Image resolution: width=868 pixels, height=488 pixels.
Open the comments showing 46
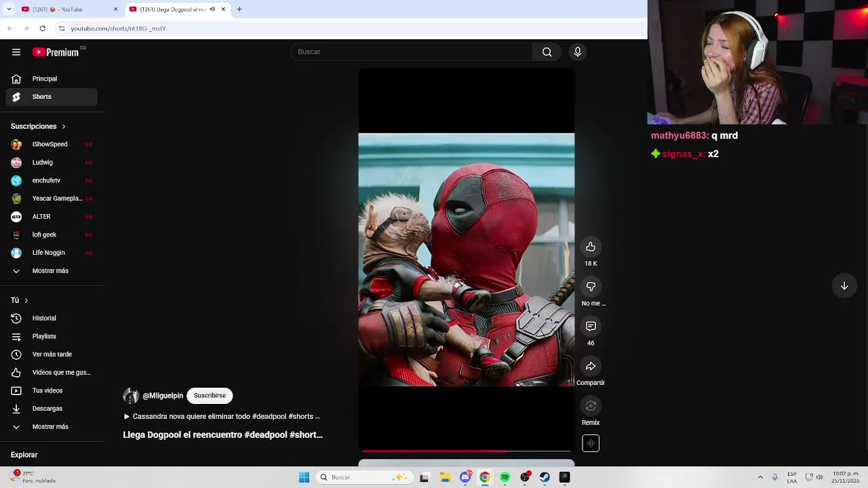click(591, 327)
